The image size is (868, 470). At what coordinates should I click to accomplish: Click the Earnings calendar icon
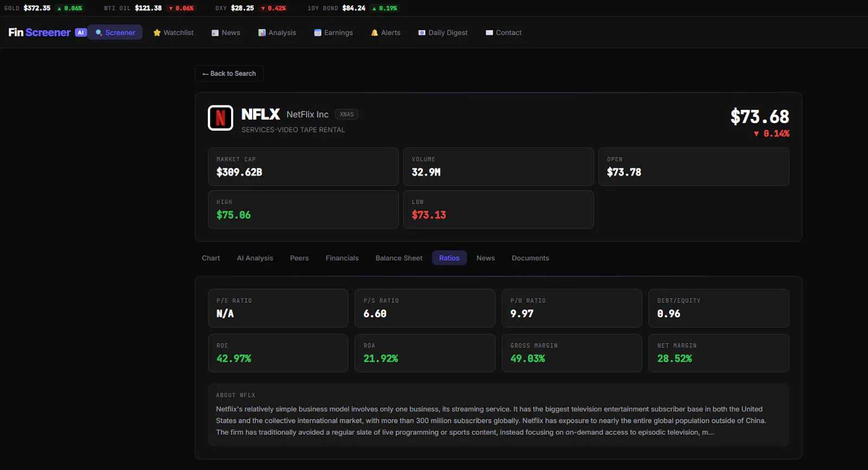[318, 33]
